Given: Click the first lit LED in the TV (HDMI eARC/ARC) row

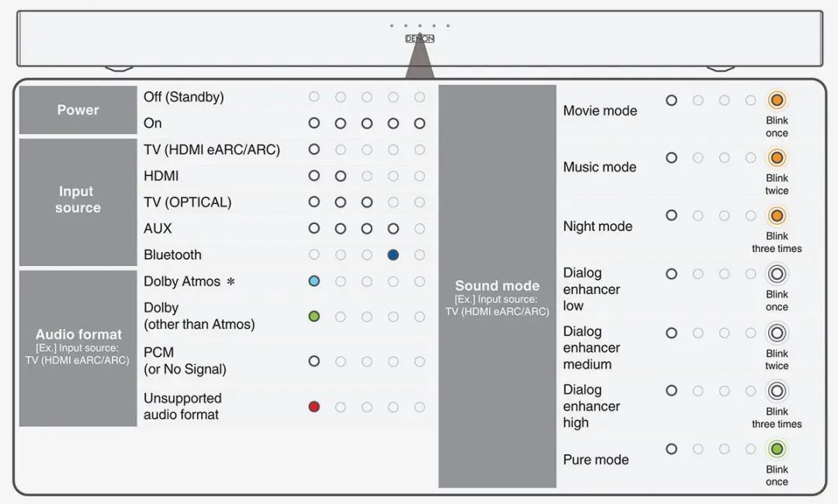Looking at the screenshot, I should point(314,150).
